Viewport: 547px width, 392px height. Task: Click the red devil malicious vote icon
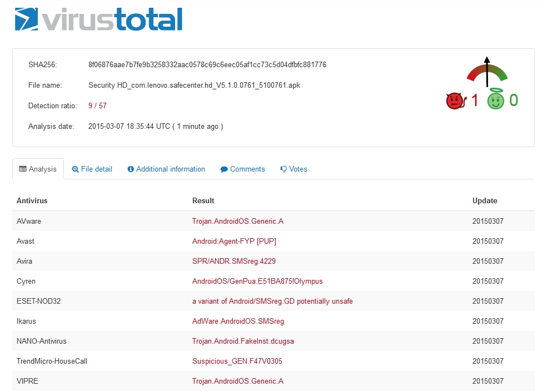pyautogui.click(x=456, y=101)
